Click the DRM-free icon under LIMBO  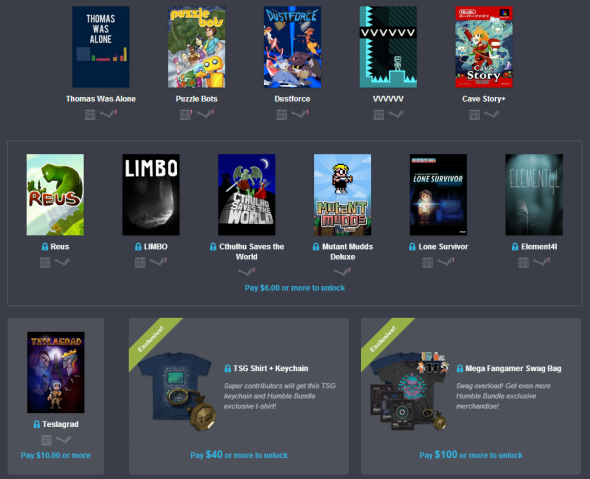click(140, 262)
